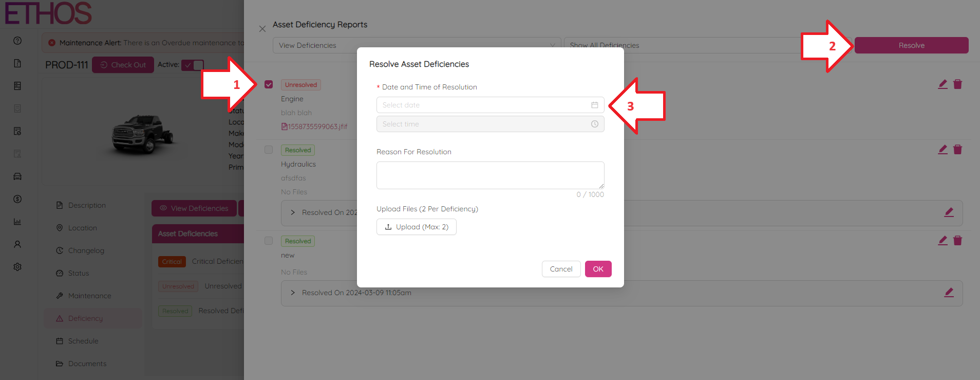Delete the Hydraulics deficiency trash icon
980x380 pixels.
click(x=958, y=150)
